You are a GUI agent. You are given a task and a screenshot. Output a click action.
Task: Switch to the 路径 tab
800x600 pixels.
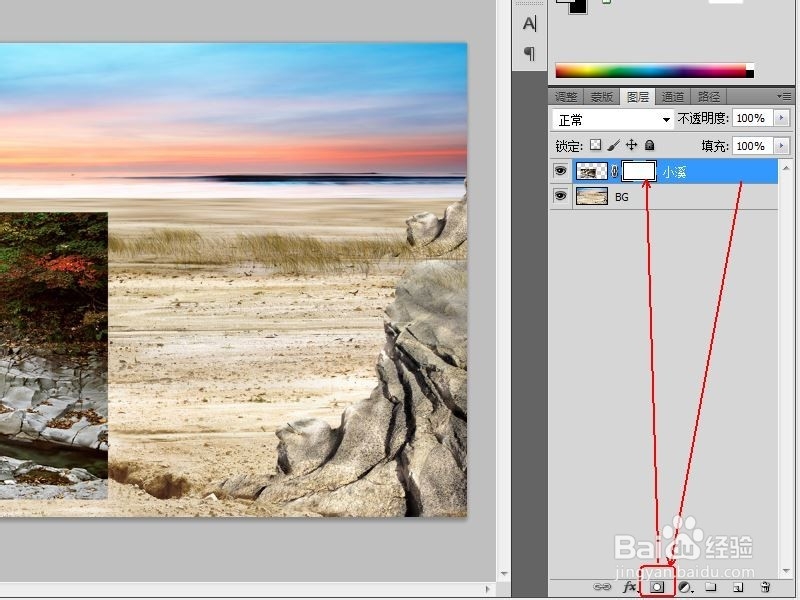pos(709,96)
